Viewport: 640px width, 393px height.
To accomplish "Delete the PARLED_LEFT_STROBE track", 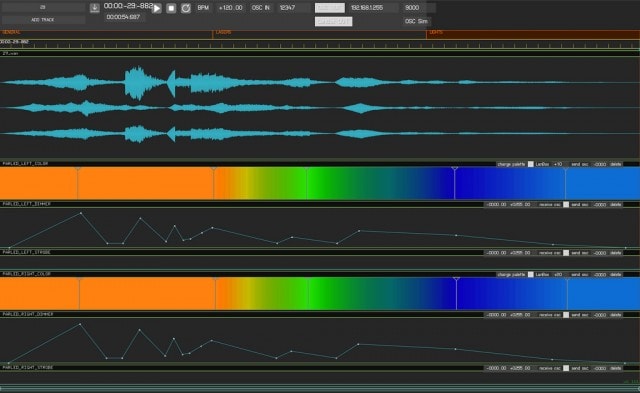I will (x=616, y=253).
